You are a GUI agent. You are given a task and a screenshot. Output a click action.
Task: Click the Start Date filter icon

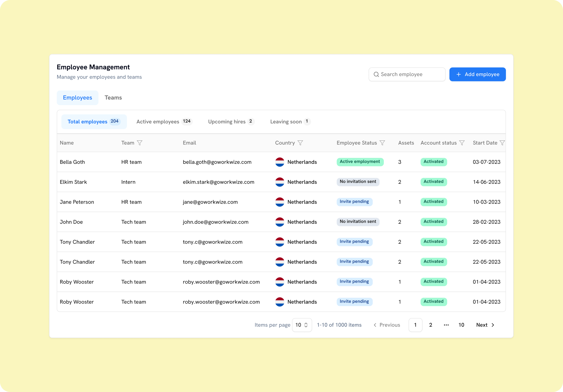pyautogui.click(x=502, y=143)
